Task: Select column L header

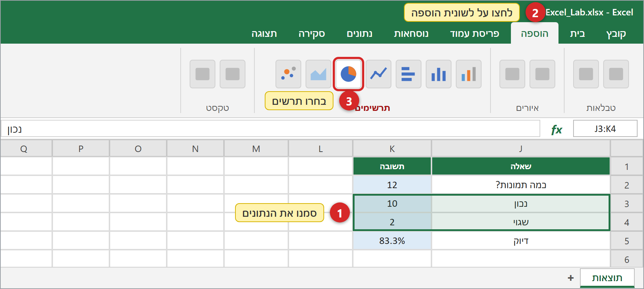Action: pyautogui.click(x=321, y=148)
